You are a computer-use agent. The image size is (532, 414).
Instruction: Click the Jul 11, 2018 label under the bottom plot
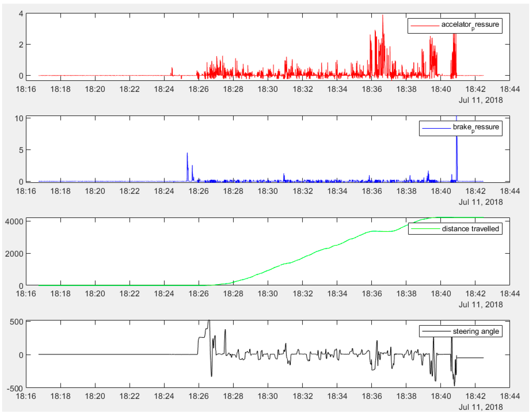pyautogui.click(x=481, y=407)
